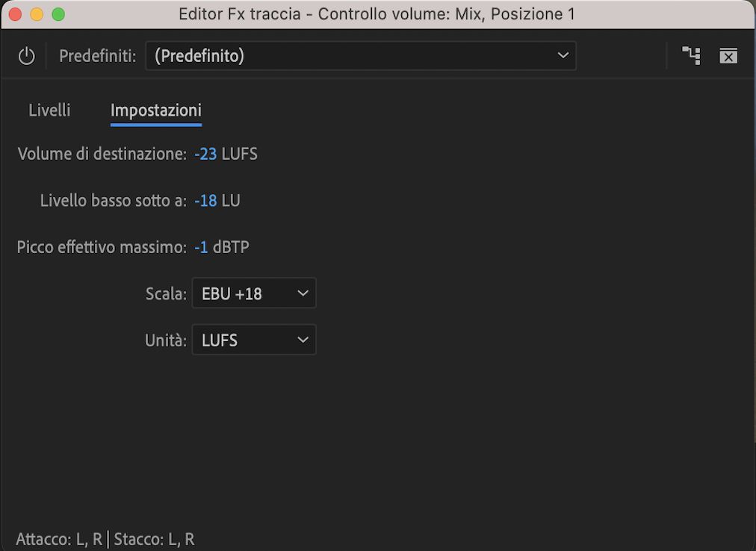The image size is (756, 551).
Task: Edit the -18 LU low level value
Action: click(x=203, y=200)
